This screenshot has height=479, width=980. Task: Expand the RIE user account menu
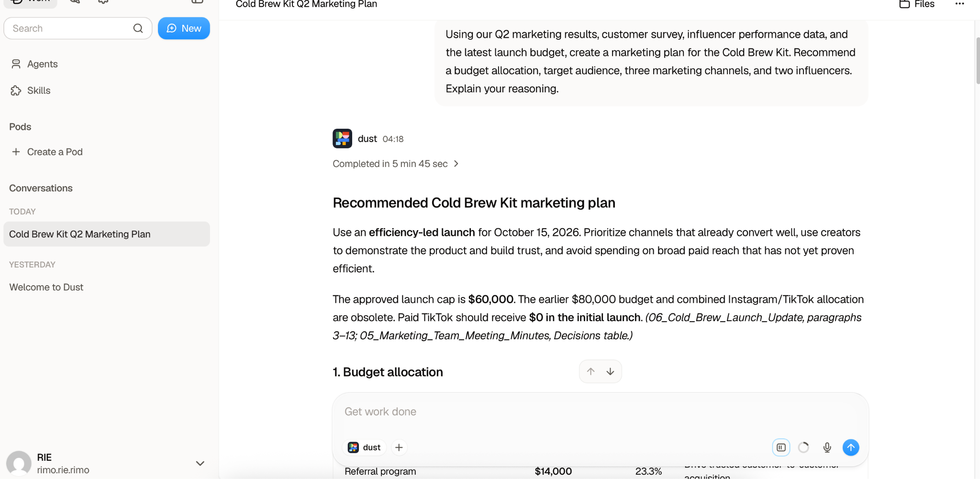pos(200,463)
